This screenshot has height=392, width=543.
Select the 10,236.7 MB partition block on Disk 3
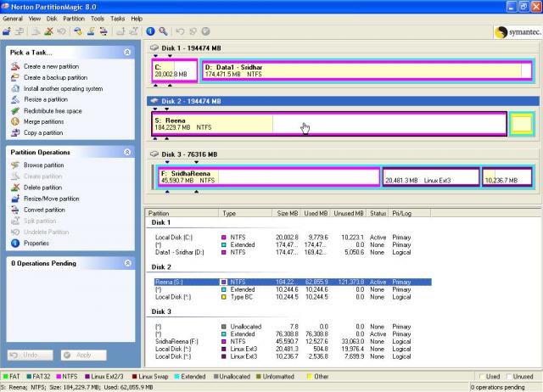coord(507,176)
